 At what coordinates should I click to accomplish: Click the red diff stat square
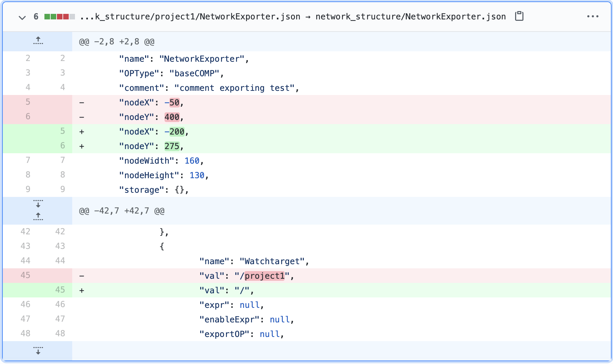coord(64,16)
